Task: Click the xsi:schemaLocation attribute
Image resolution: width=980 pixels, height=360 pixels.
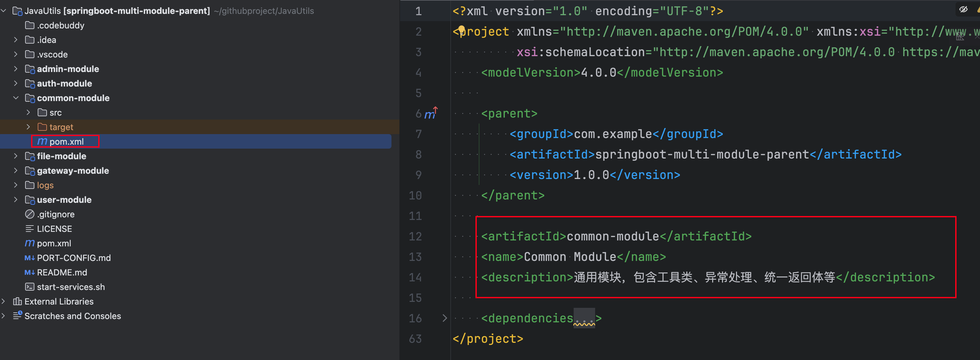Action: coord(581,52)
